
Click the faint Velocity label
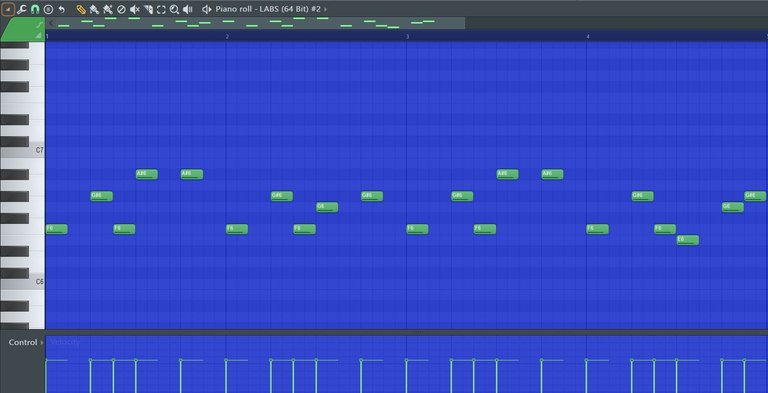point(65,342)
